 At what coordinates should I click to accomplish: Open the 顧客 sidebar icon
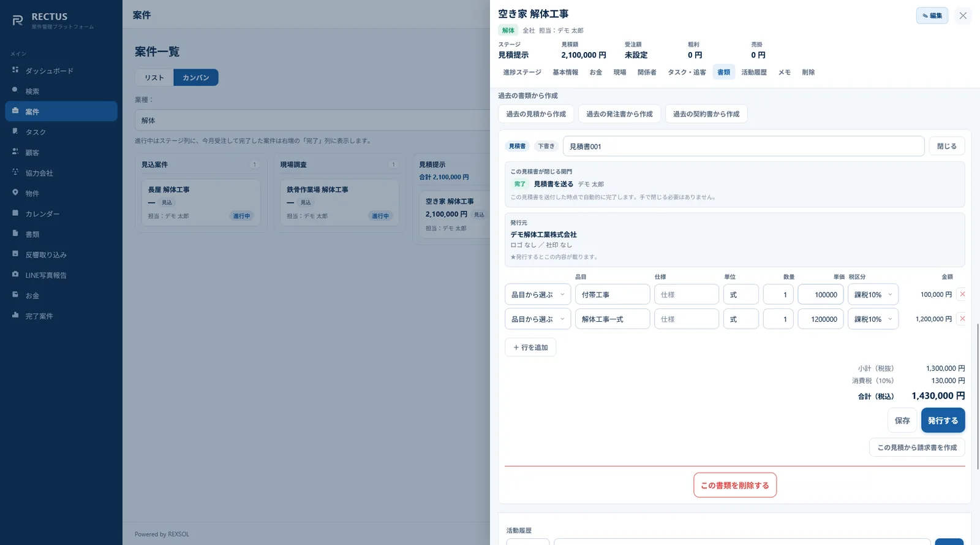pos(15,151)
